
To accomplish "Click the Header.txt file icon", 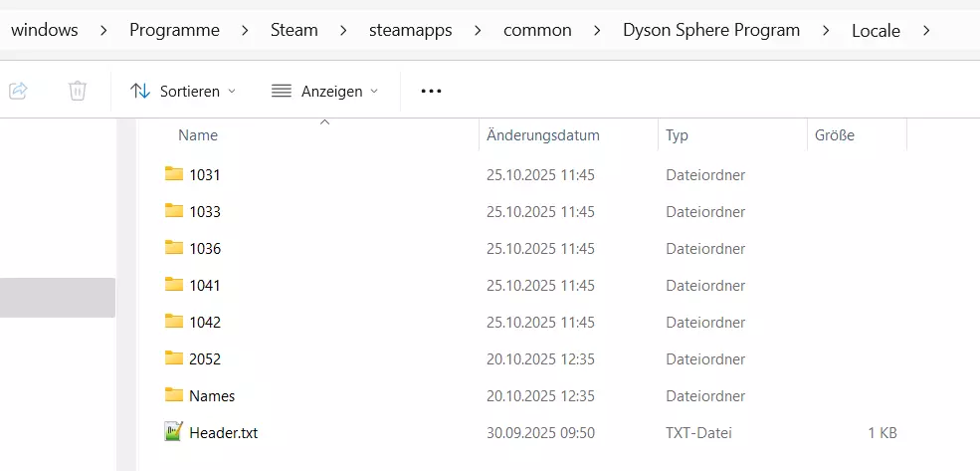I will pos(174,432).
